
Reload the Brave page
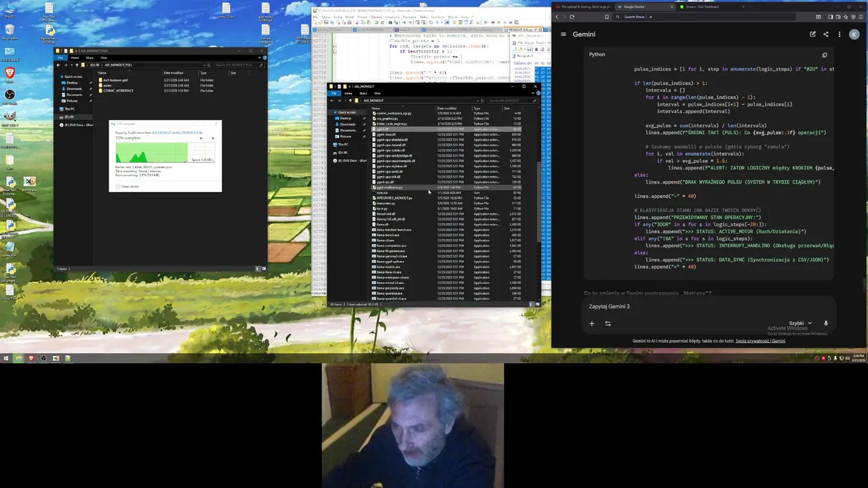point(572,17)
